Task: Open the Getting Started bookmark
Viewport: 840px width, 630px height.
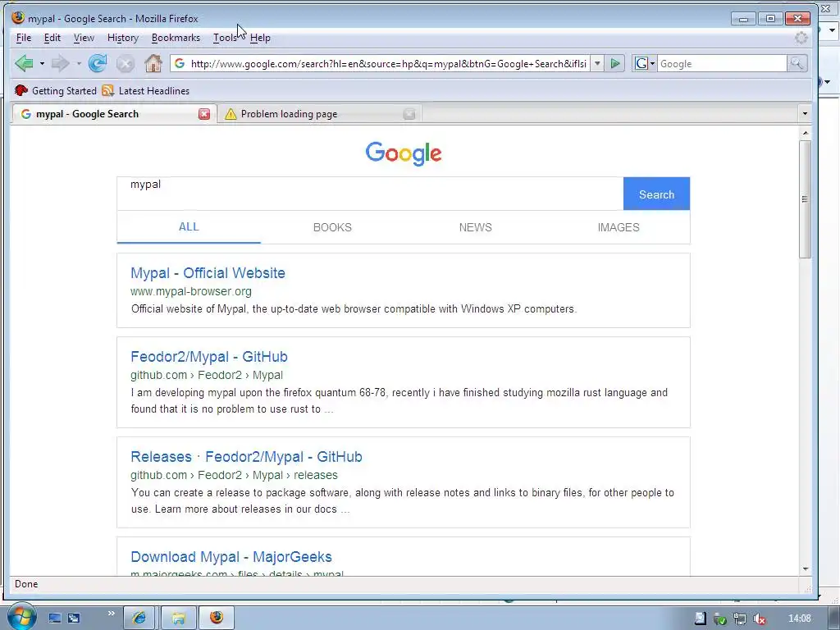Action: [x=56, y=90]
